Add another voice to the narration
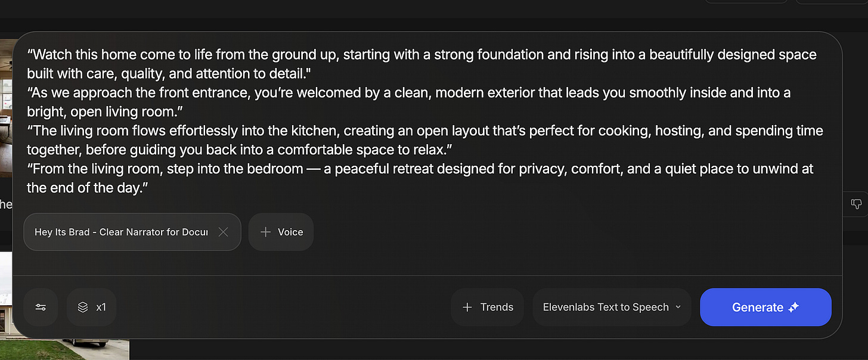 point(281,232)
